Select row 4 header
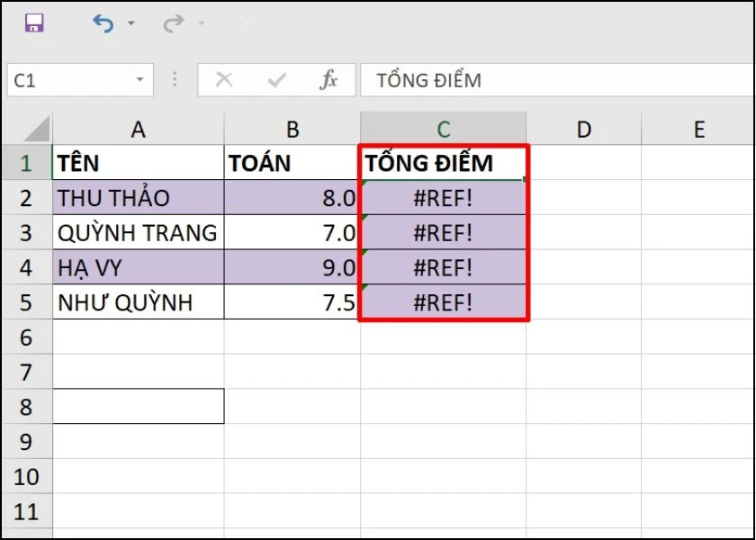This screenshot has width=756, height=540. tap(26, 267)
